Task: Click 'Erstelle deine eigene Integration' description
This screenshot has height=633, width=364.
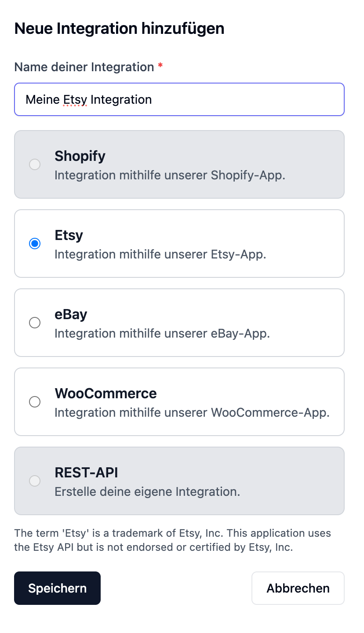Action: [x=147, y=492]
